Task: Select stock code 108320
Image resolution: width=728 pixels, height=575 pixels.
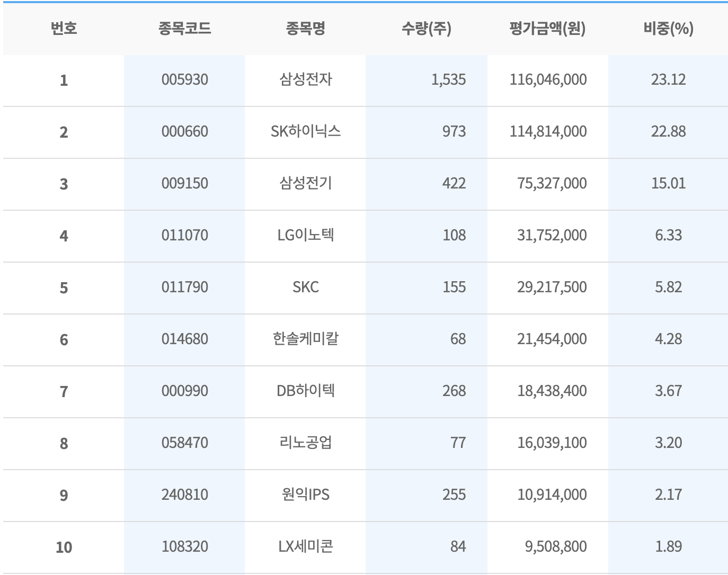Action: (184, 547)
